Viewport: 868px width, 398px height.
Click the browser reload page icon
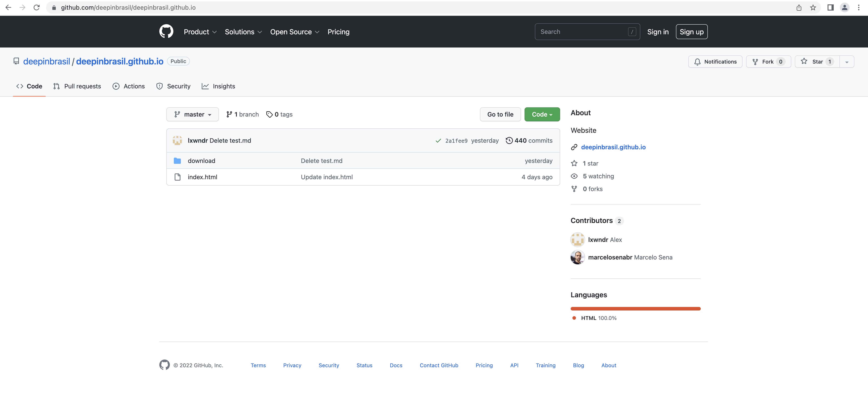click(36, 7)
